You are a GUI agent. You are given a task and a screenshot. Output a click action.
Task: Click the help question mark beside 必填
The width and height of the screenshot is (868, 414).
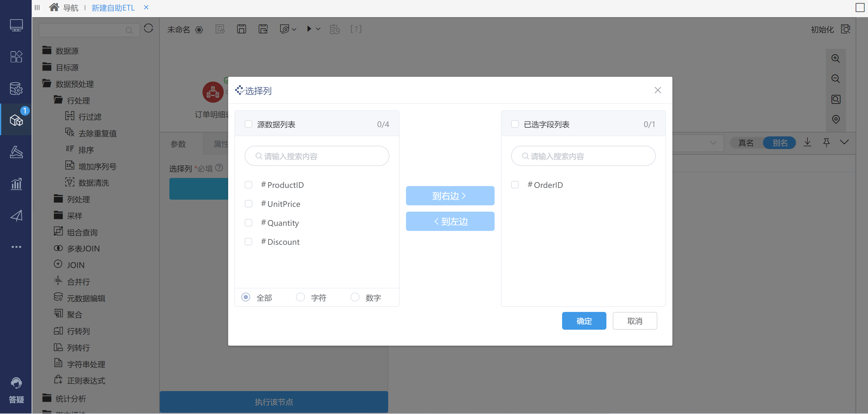(219, 168)
